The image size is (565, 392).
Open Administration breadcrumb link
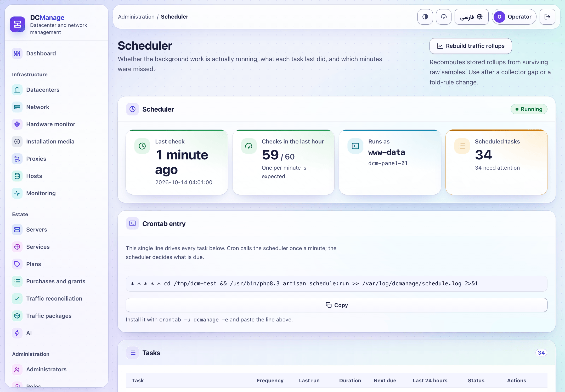tap(136, 17)
